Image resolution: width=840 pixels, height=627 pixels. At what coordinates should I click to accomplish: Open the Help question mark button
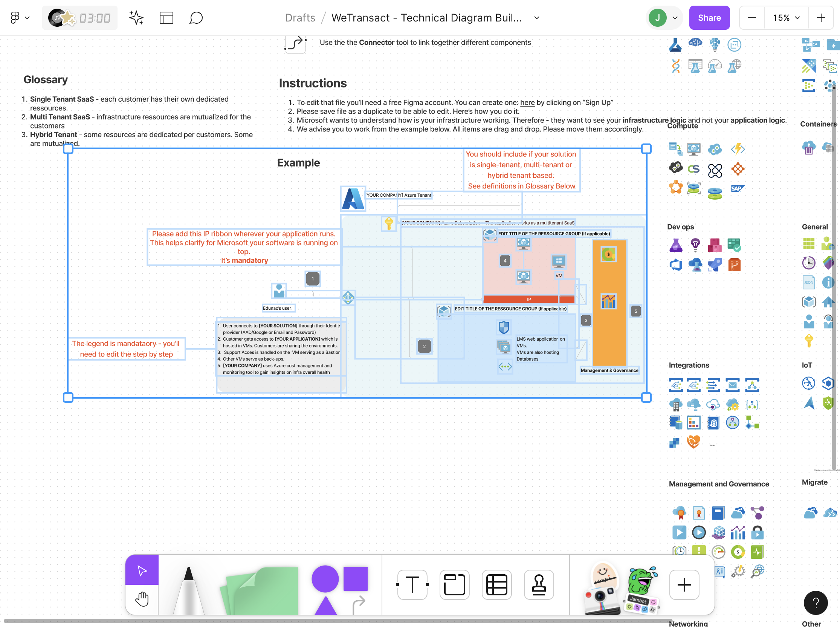point(816,603)
